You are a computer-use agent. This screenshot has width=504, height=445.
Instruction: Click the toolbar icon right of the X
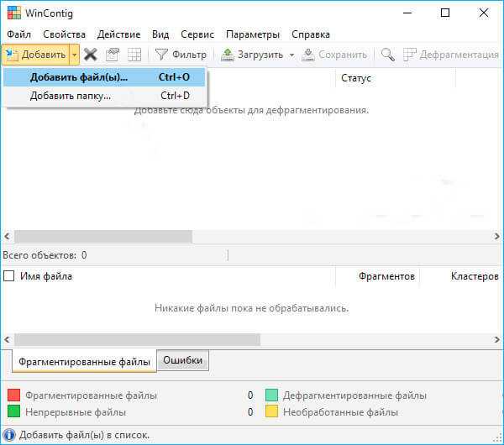point(113,55)
